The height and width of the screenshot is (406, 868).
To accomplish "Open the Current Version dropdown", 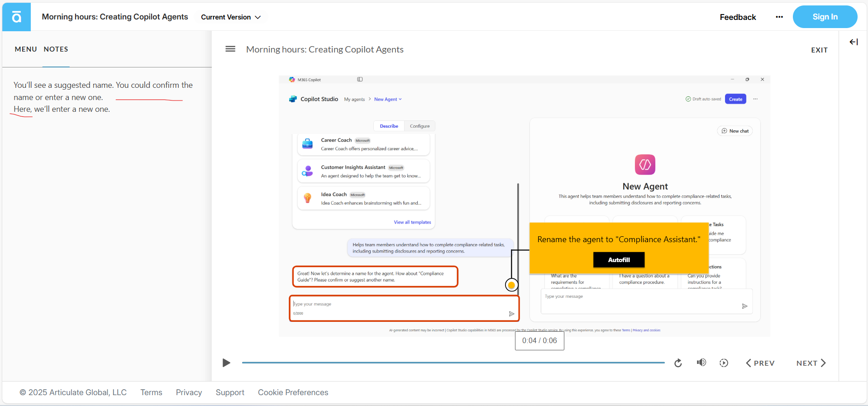I will pos(231,17).
